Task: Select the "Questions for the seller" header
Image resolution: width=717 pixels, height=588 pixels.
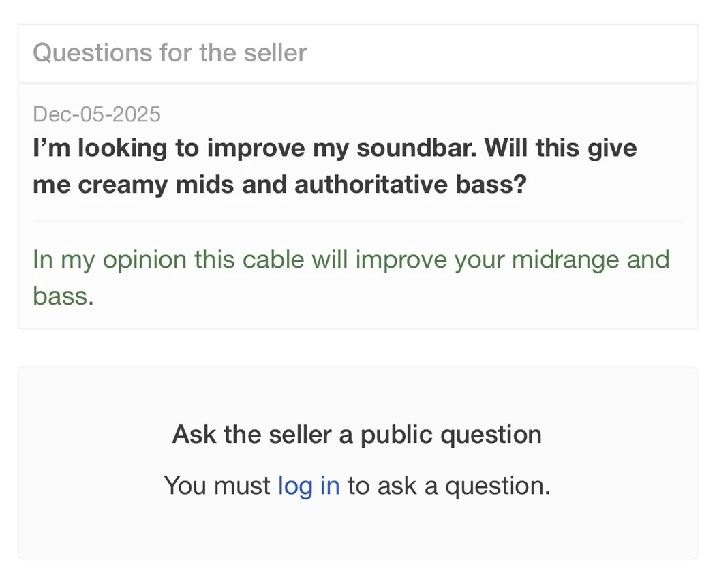Action: 170,52
